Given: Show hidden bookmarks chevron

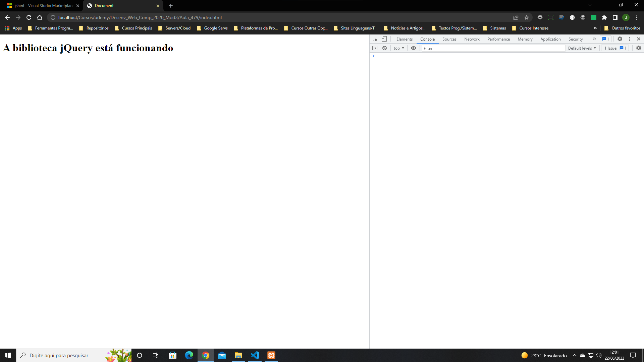Looking at the screenshot, I should pyautogui.click(x=595, y=28).
